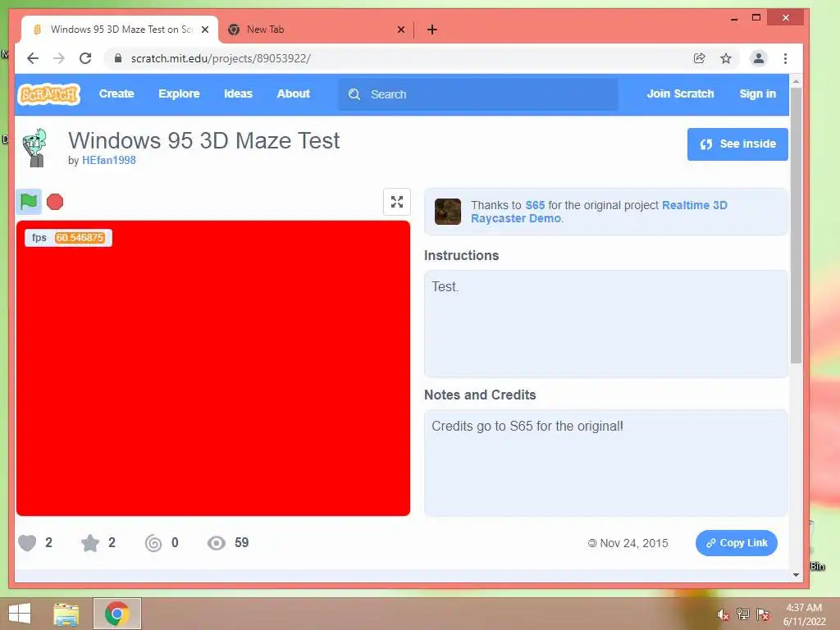Enter fullscreen mode for the stage
The image size is (840, 630).
pos(397,202)
